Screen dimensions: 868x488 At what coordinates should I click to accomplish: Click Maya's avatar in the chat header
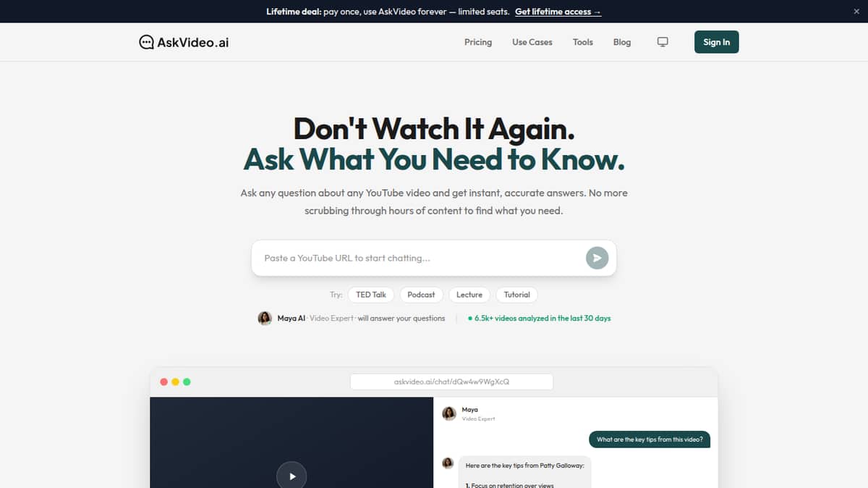[x=449, y=413]
